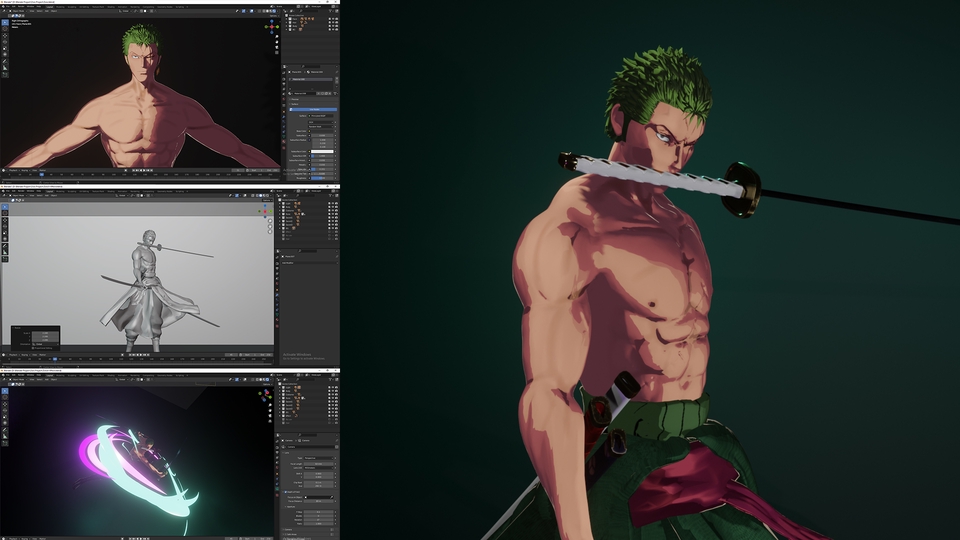Click the zoom magnifier icon in top viewport
Image resolution: width=960 pixels, height=540 pixels.
click(276, 37)
